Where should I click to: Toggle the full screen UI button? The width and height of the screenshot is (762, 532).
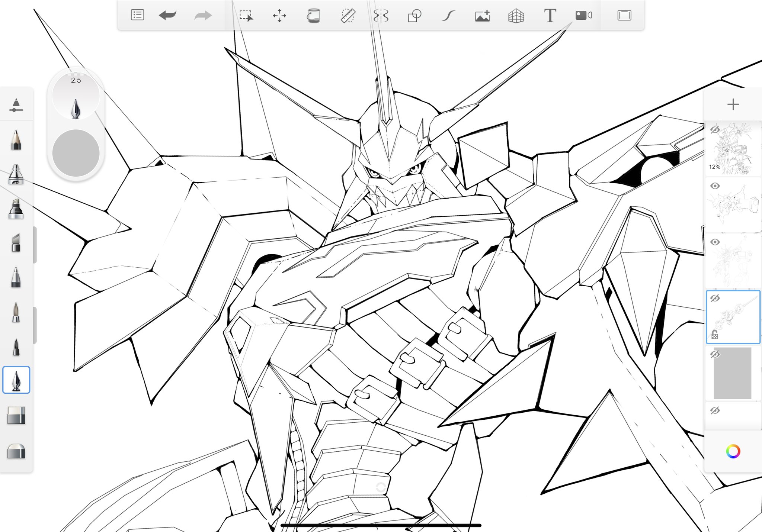[x=624, y=16]
